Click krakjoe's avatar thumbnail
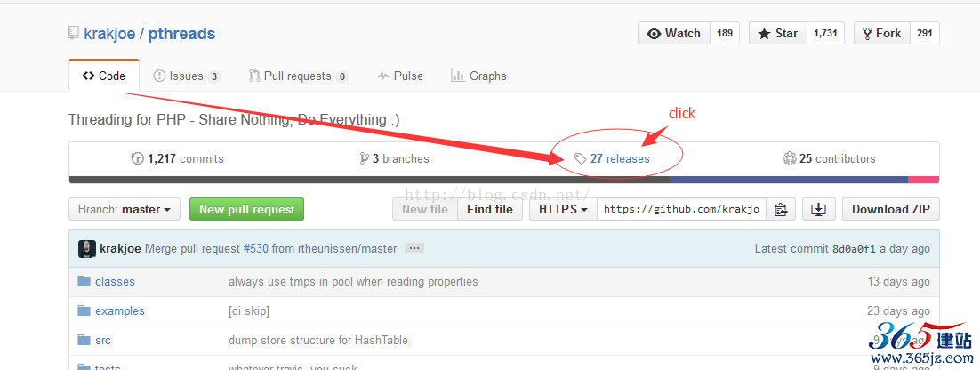980x370 pixels. [x=87, y=249]
